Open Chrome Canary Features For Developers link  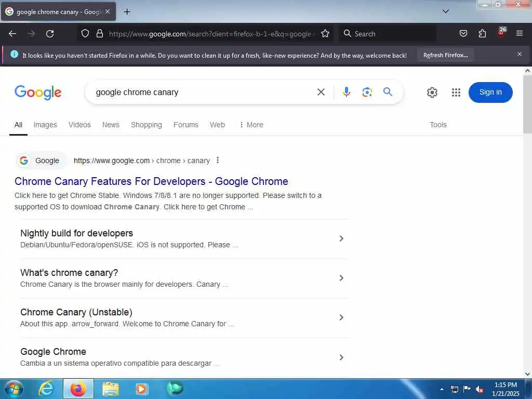(x=151, y=181)
